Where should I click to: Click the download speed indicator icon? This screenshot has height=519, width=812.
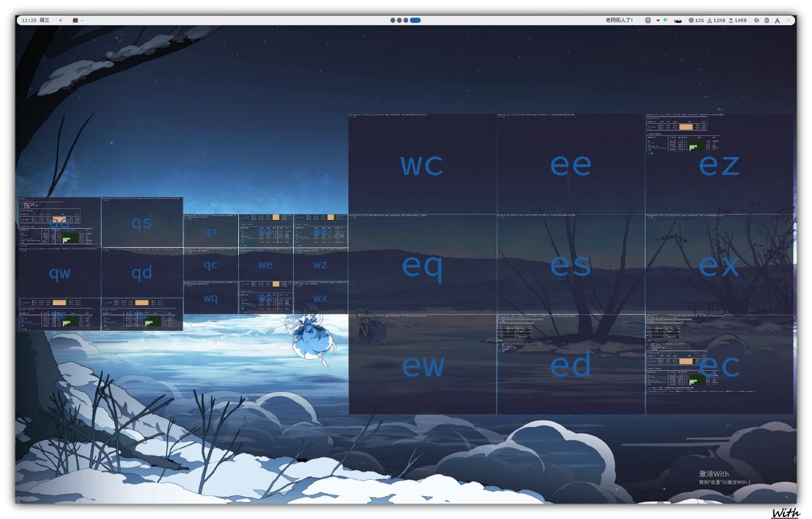coord(710,20)
